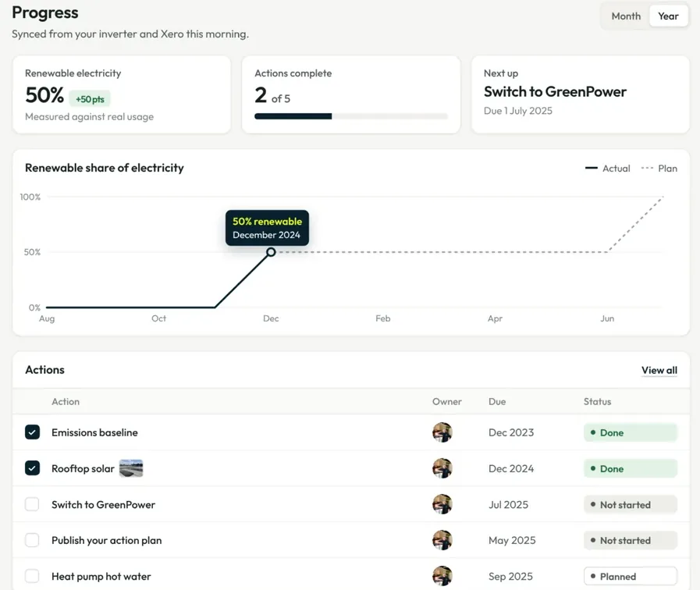Click the owner avatar for Switch to GreenPower
The width and height of the screenshot is (700, 590).
(442, 504)
